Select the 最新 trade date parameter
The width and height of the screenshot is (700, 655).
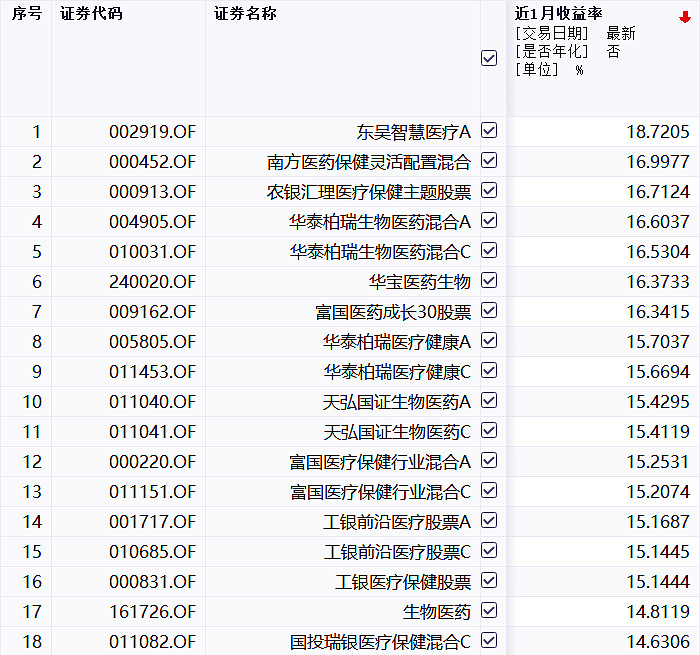pos(621,33)
